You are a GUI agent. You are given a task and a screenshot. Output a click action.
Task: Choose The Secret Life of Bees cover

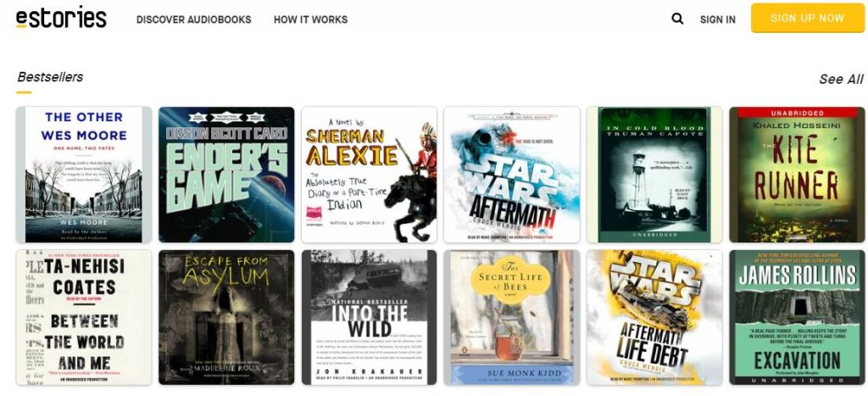pyautogui.click(x=512, y=317)
